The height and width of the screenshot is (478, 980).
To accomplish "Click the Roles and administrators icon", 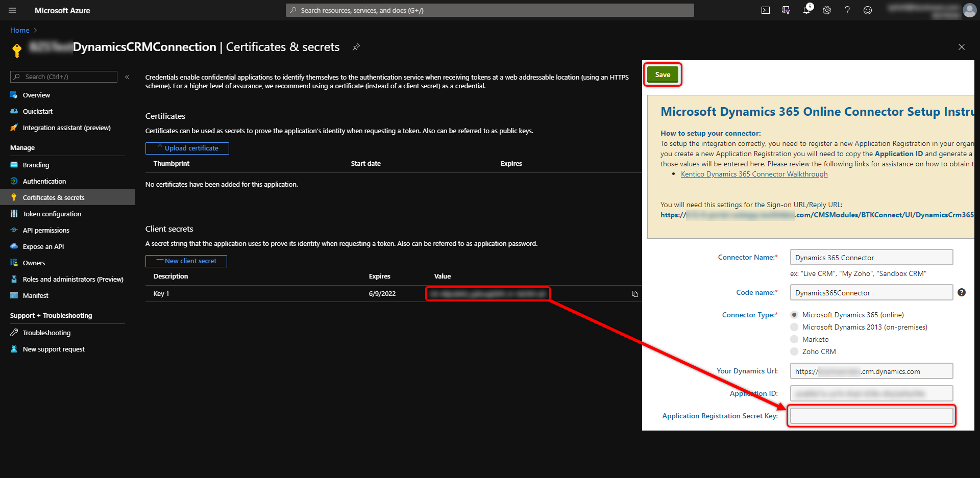I will (14, 279).
